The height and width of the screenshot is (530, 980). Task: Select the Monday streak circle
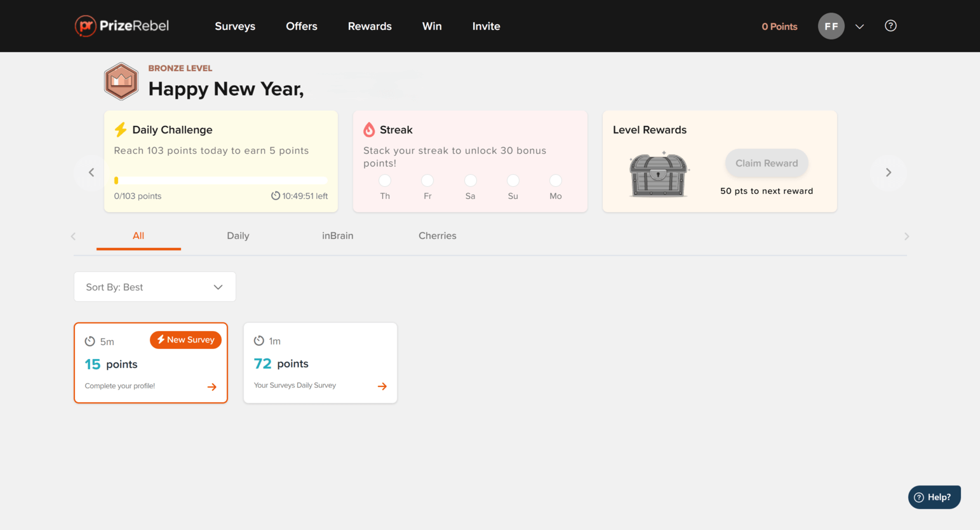click(555, 180)
